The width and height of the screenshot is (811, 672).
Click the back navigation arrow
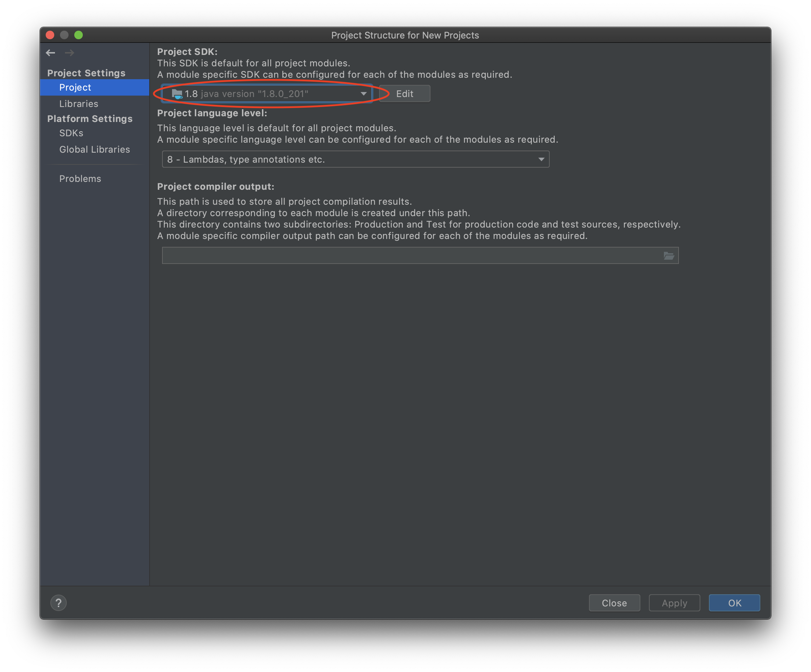tap(51, 53)
